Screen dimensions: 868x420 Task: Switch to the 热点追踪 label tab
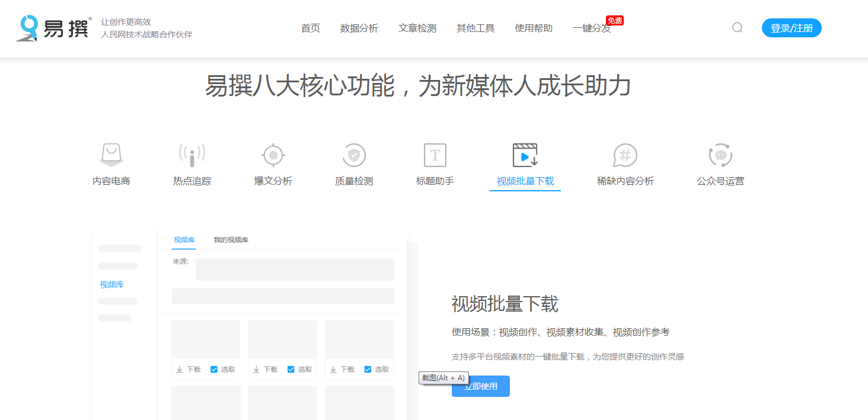pos(192,181)
